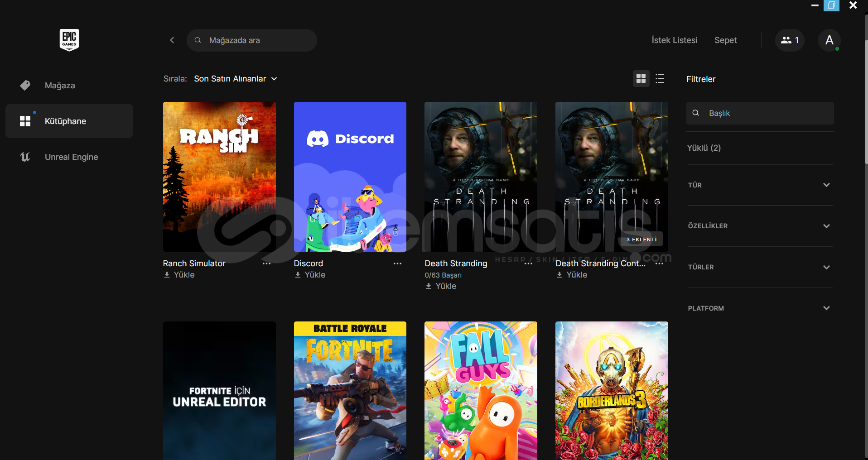
Task: Click download icon under Ranch Simulator
Action: (x=167, y=275)
